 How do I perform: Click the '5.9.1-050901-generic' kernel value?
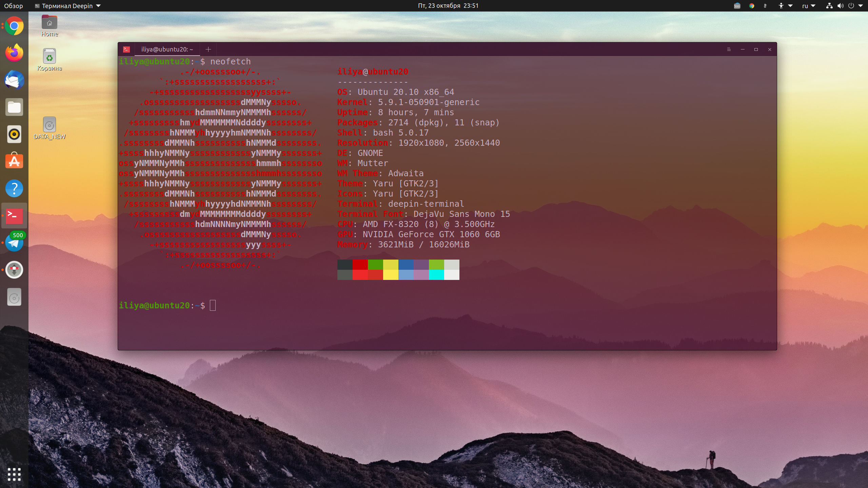pyautogui.click(x=429, y=102)
